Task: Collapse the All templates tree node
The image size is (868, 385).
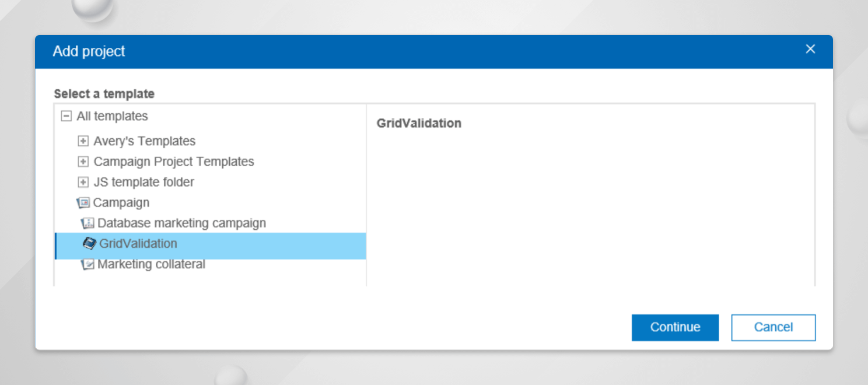Action: coord(66,116)
